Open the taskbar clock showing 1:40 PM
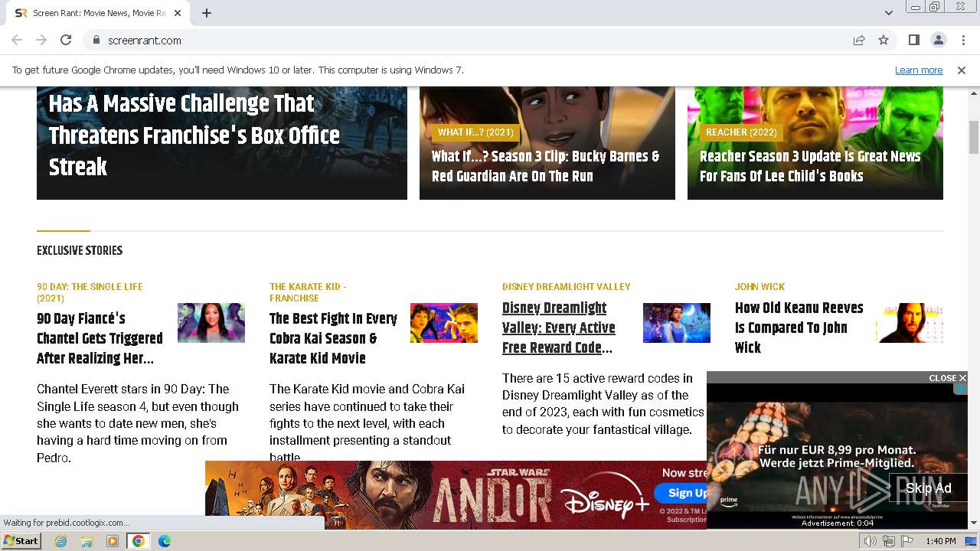980x551 pixels. (x=940, y=541)
